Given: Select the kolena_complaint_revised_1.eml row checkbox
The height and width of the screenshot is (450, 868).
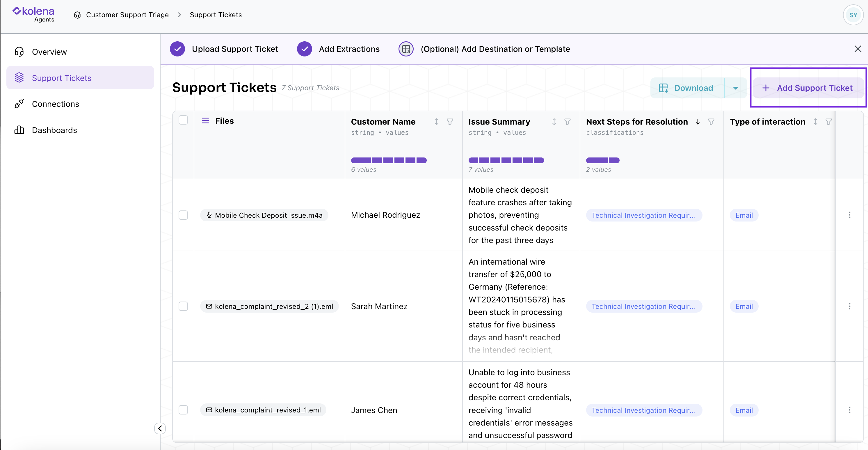Looking at the screenshot, I should click(x=183, y=410).
